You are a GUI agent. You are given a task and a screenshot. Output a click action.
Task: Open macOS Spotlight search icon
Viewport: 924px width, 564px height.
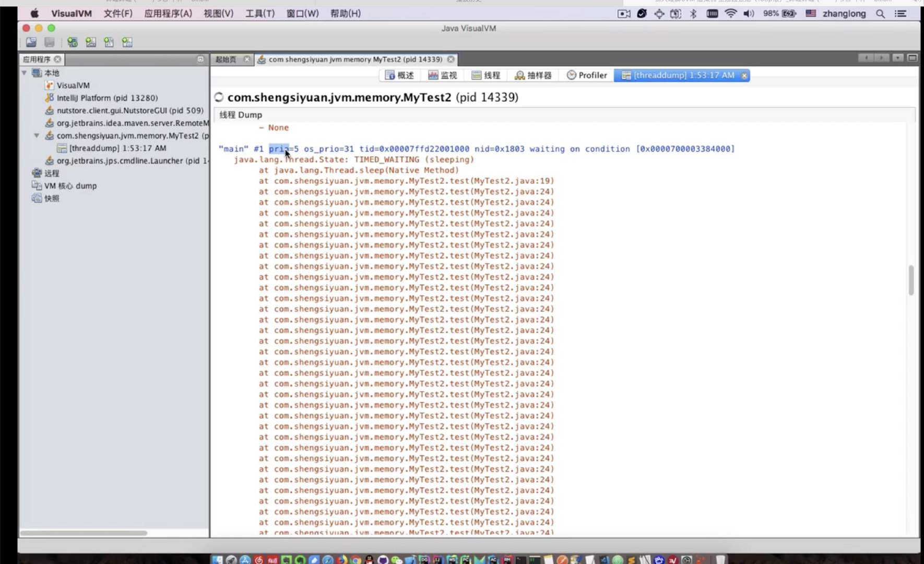tap(880, 14)
